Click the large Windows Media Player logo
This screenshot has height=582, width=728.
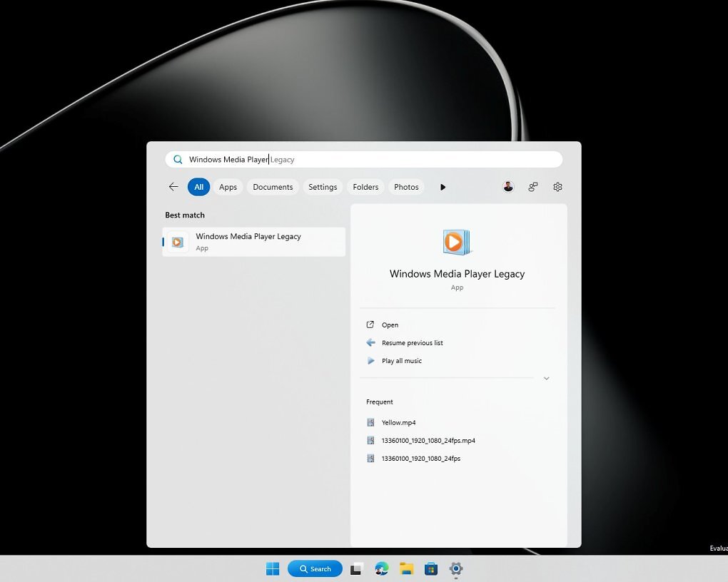[457, 242]
